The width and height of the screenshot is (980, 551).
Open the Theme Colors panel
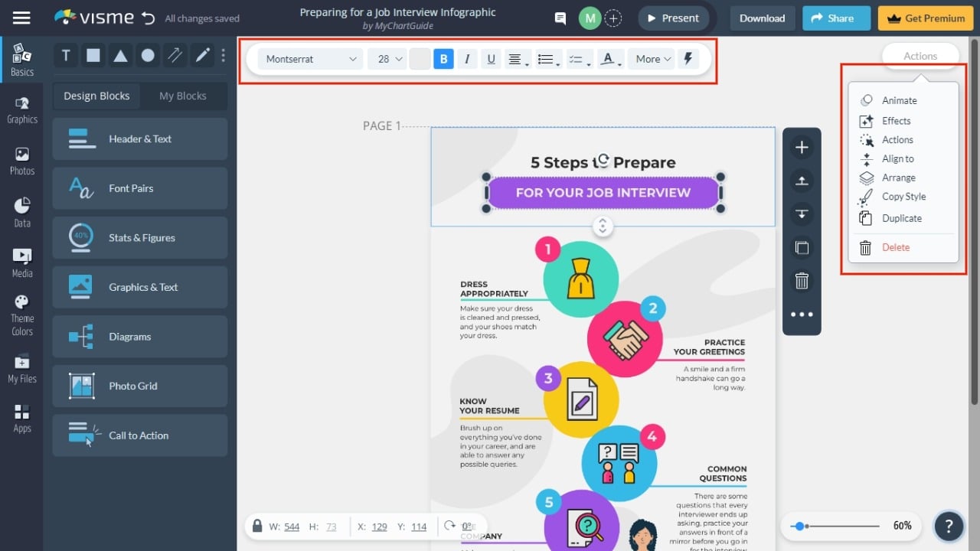click(x=21, y=315)
